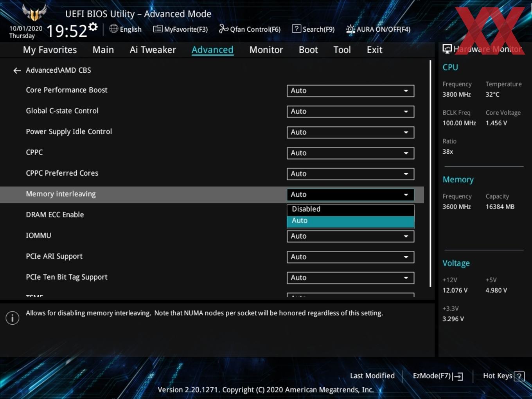Select Core Performance Boost label
Viewport: 532px width, 399px height.
tap(66, 90)
